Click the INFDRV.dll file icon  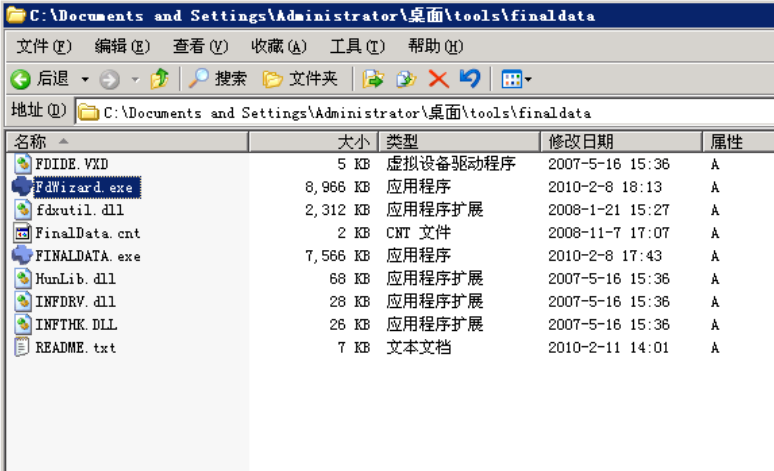22,301
